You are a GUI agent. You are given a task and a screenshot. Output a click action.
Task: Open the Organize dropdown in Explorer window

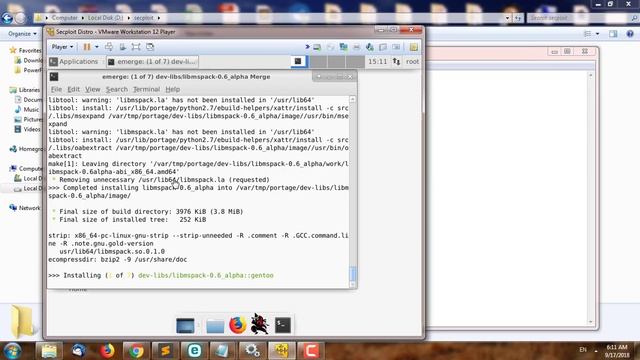tap(22, 34)
